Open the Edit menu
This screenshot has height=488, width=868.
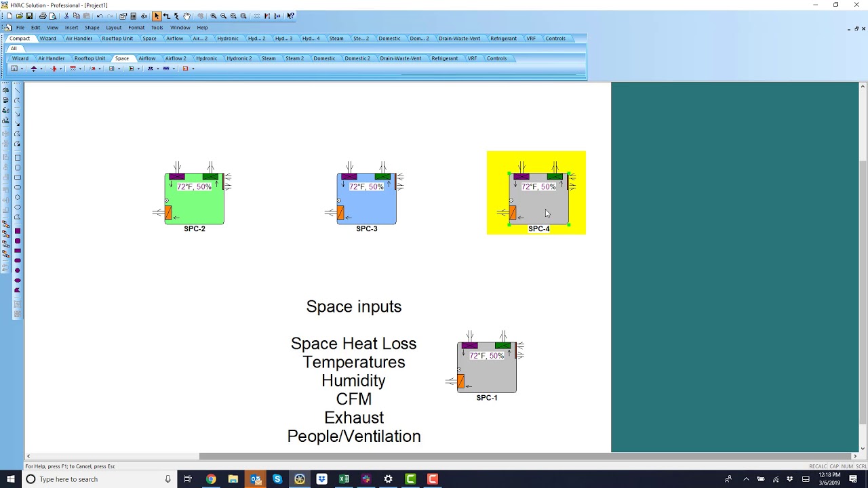click(x=35, y=28)
